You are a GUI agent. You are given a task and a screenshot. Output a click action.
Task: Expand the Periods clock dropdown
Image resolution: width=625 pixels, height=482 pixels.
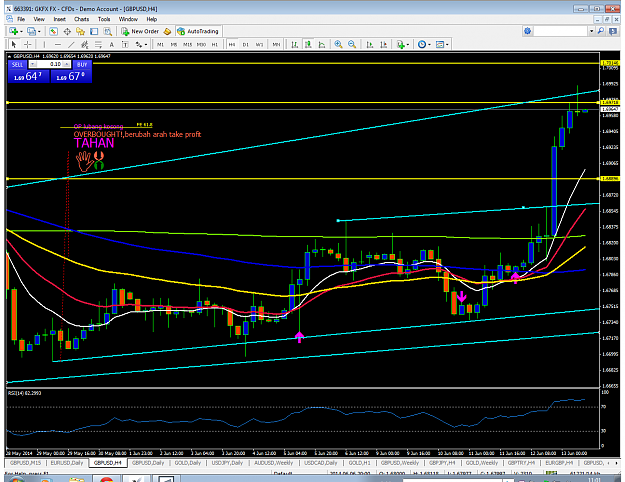click(429, 45)
